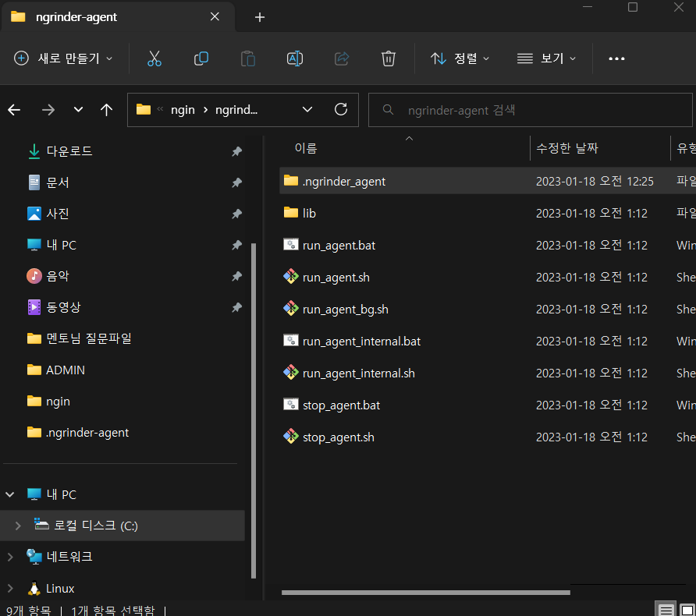
Task: Select run_agent_bg.sh file name
Action: 346,309
